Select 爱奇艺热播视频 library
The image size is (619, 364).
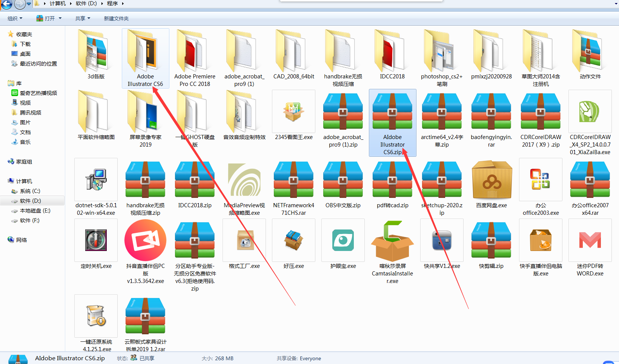coord(38,93)
